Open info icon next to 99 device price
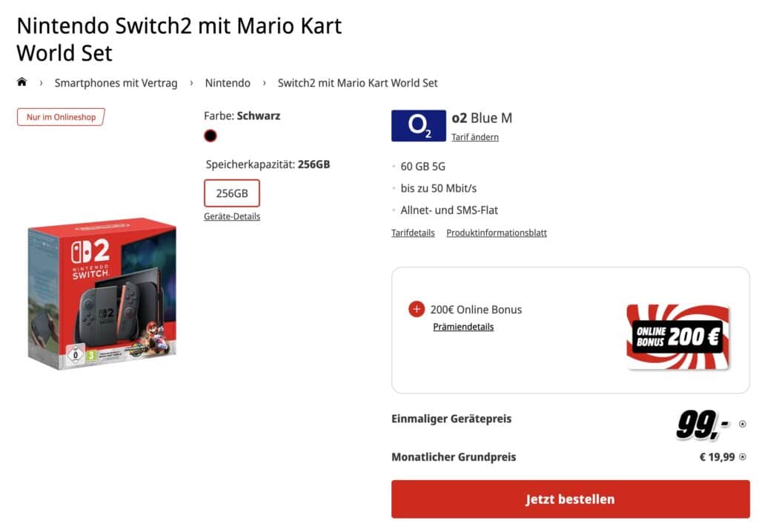The height and width of the screenshot is (532, 759). pyautogui.click(x=742, y=424)
